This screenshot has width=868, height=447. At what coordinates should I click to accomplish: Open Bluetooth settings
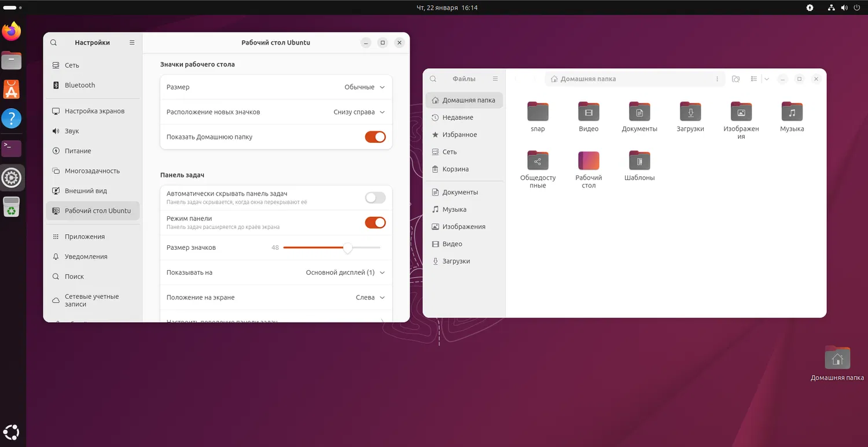[93, 85]
